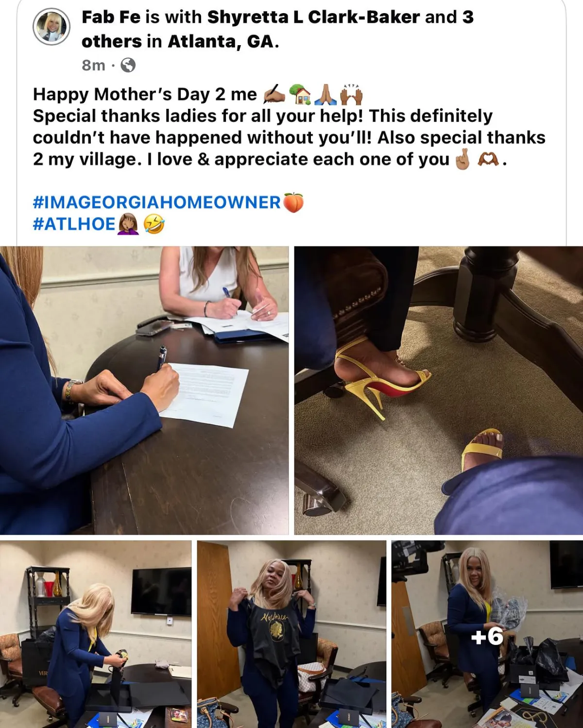
Task: Click the writing hand emoji
Action: [274, 94]
